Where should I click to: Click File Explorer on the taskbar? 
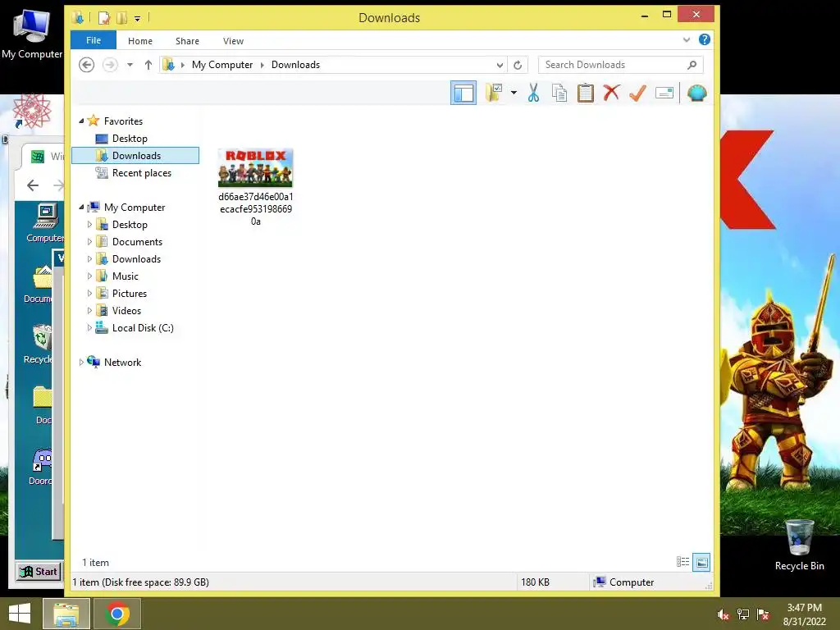coord(66,614)
